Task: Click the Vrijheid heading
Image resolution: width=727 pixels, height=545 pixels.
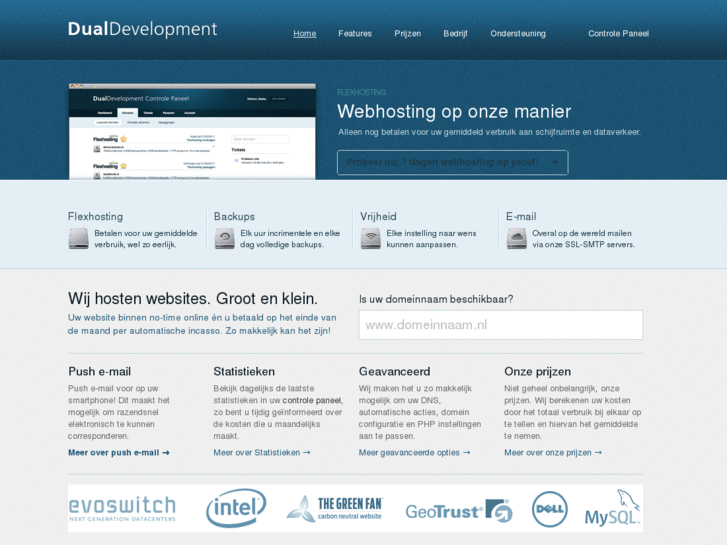Action: pyautogui.click(x=378, y=217)
